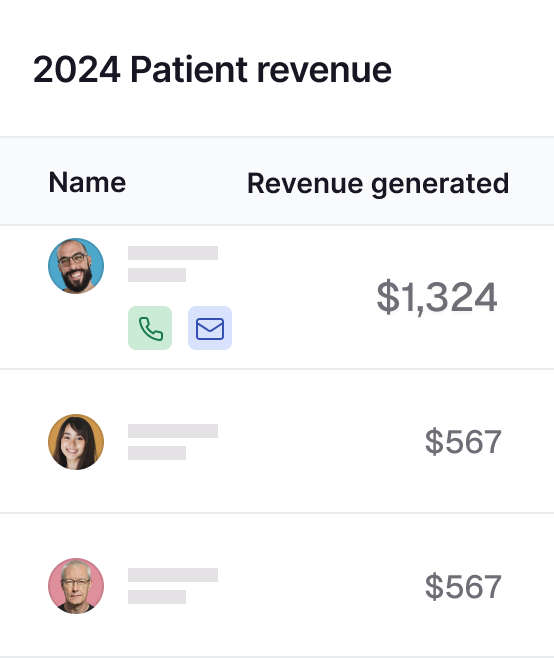Click the green phone call icon
Viewport: 554px width, 658px height.
coord(150,328)
